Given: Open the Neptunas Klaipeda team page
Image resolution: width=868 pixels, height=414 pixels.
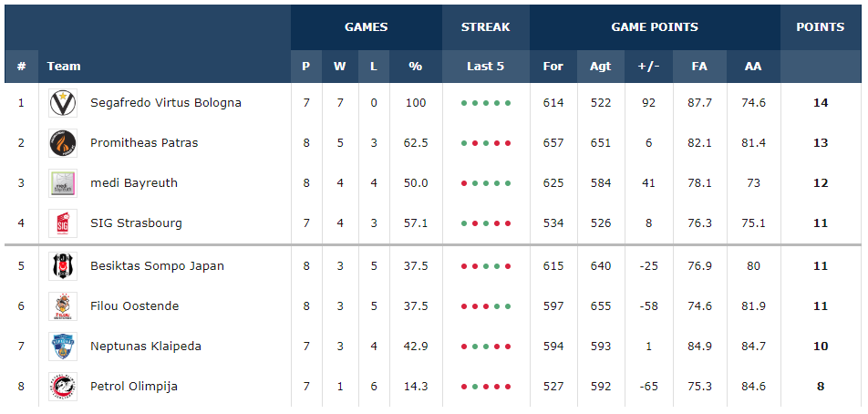Looking at the screenshot, I should [x=146, y=347].
